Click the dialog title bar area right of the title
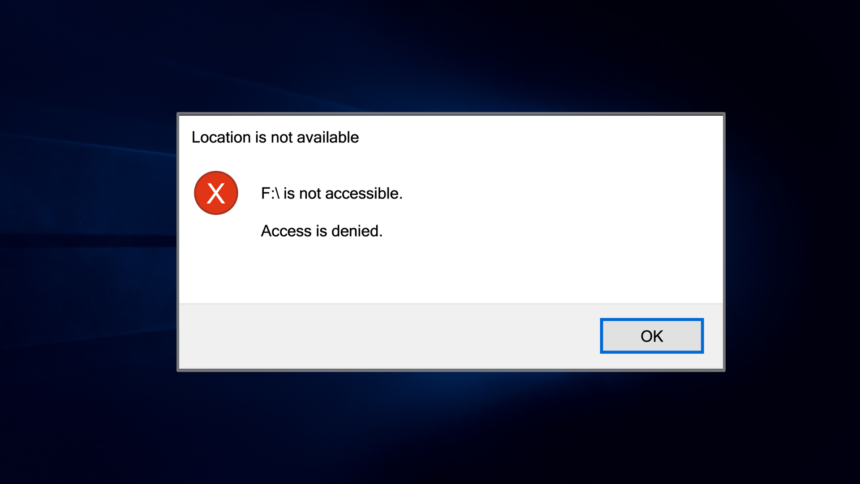 point(540,137)
